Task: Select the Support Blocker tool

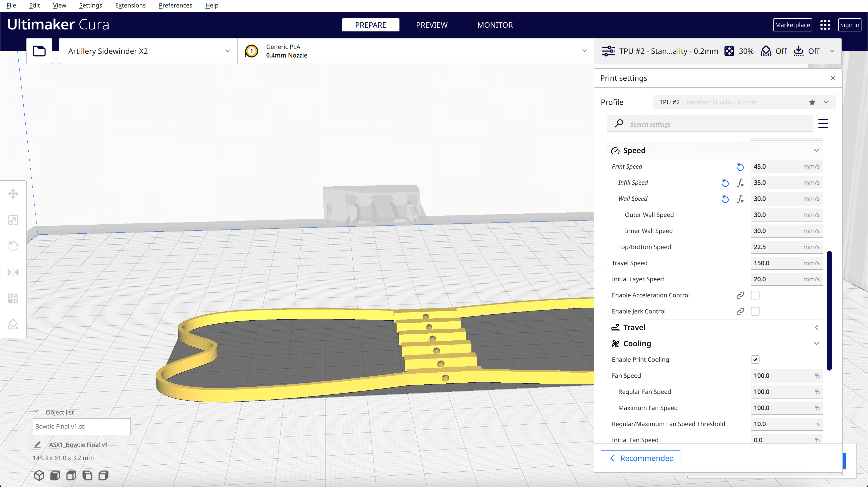Action: pos(13,324)
